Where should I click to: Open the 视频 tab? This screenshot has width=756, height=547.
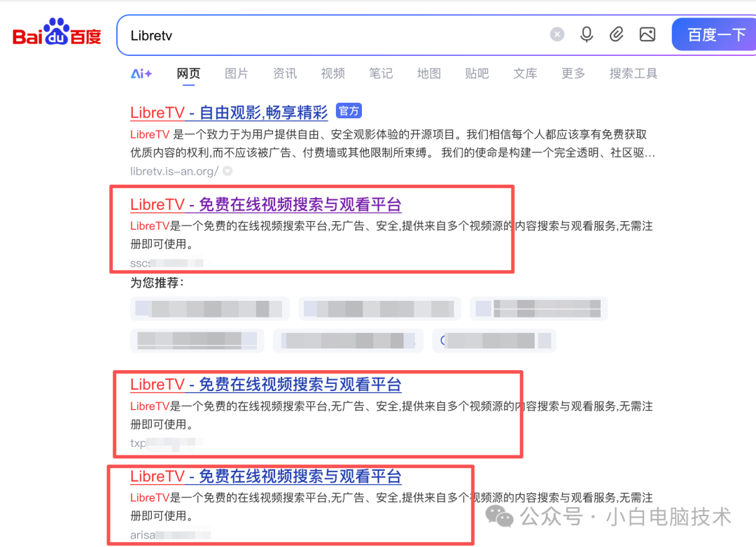333,73
